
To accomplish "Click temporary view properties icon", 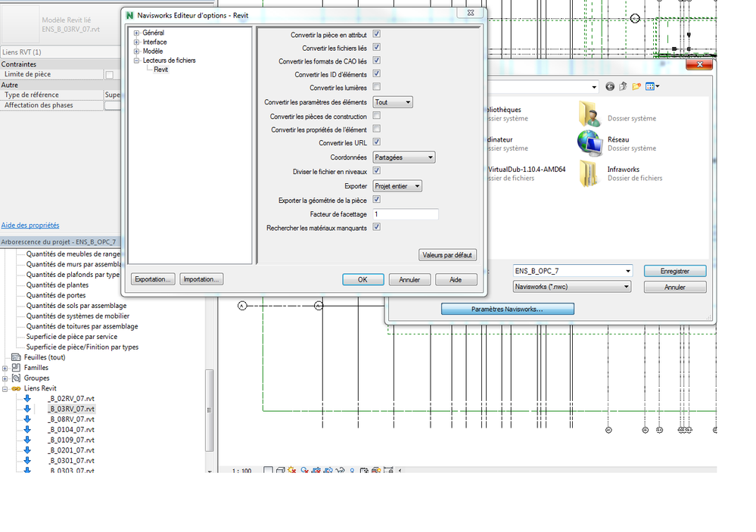I will tap(364, 470).
